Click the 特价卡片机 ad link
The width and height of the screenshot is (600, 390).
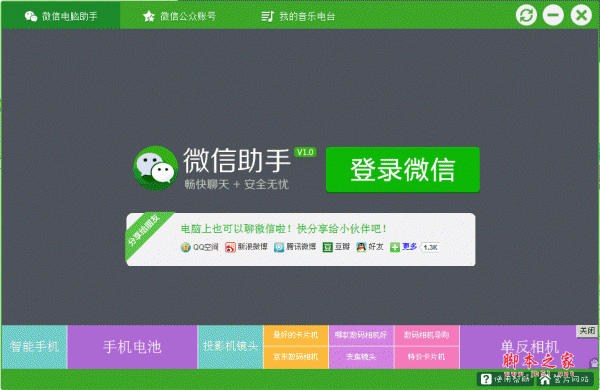pyautogui.click(x=427, y=357)
